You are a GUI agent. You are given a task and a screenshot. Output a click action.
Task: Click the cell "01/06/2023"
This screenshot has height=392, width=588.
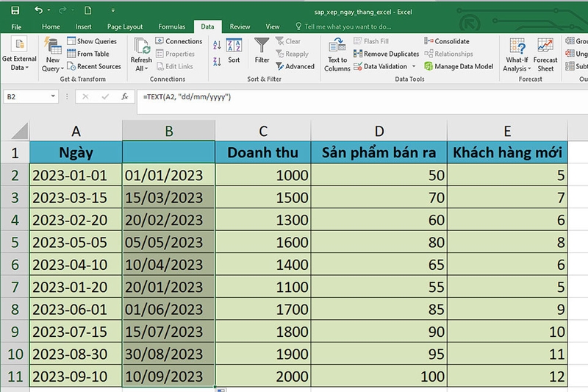[168, 310]
